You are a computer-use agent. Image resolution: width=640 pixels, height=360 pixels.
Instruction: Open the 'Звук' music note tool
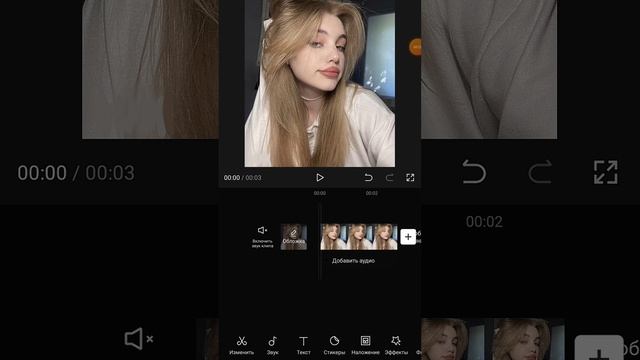point(273,345)
